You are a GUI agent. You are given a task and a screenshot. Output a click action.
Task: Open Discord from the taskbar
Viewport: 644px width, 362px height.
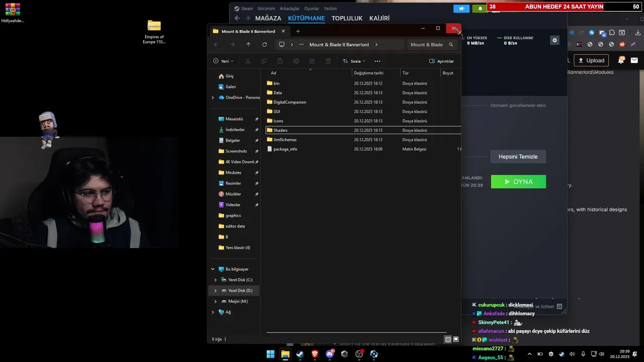pos(330,354)
